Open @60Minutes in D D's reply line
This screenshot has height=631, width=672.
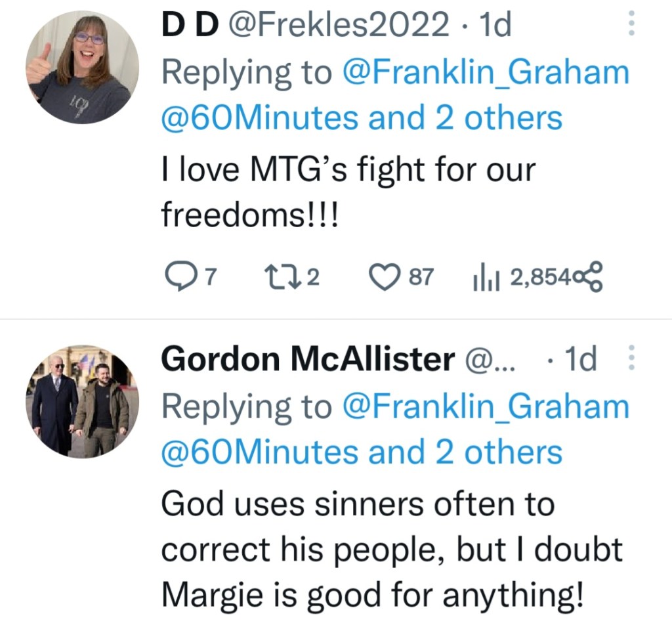coord(260,118)
